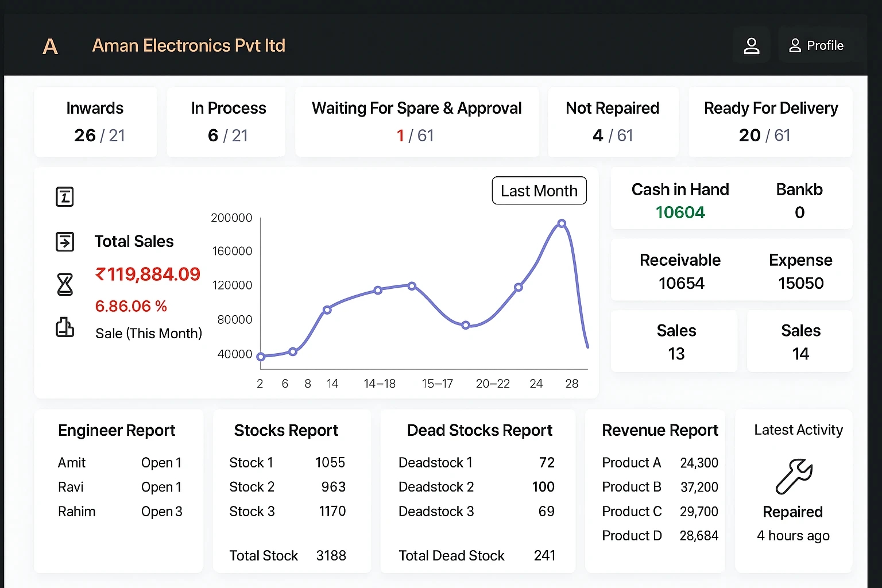This screenshot has height=588, width=882.
Task: Click the arrow-in-box icon beside Total Sales
Action: pyautogui.click(x=64, y=242)
